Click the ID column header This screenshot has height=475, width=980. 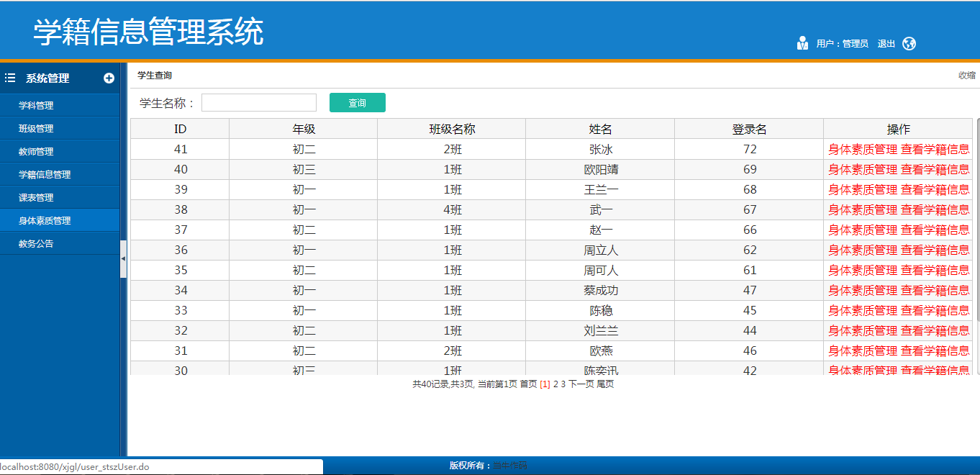pos(180,130)
